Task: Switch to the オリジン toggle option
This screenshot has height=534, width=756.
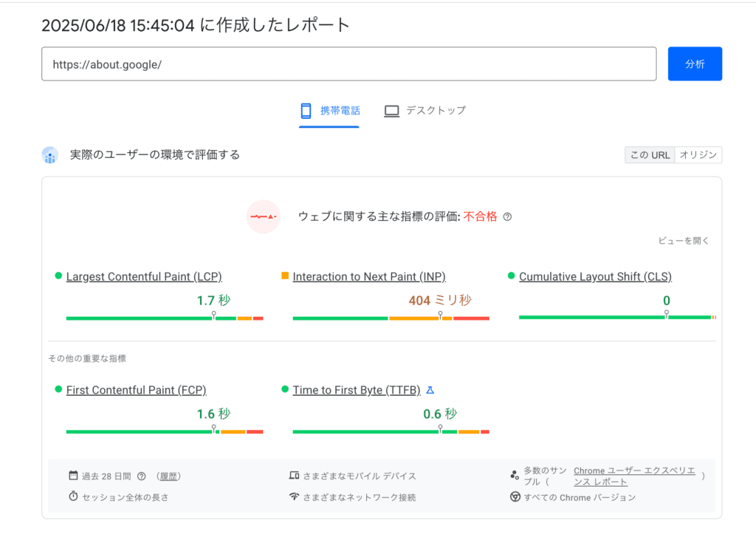Action: tap(698, 155)
